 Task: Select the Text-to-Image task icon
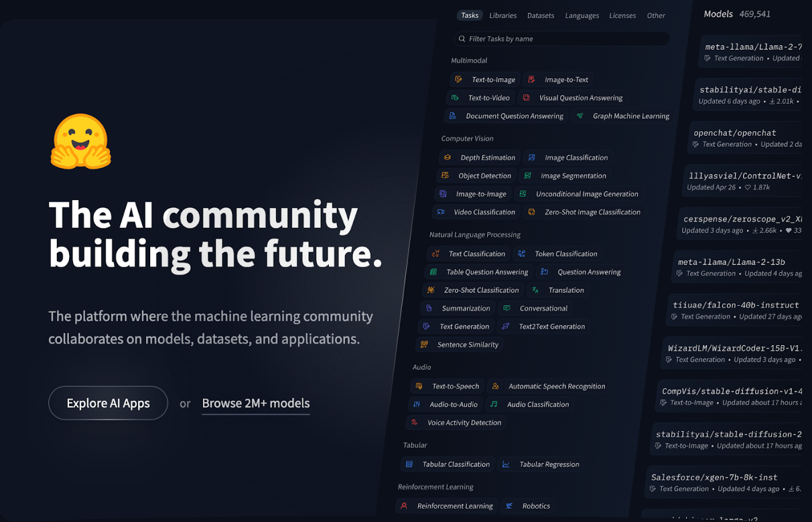(459, 79)
